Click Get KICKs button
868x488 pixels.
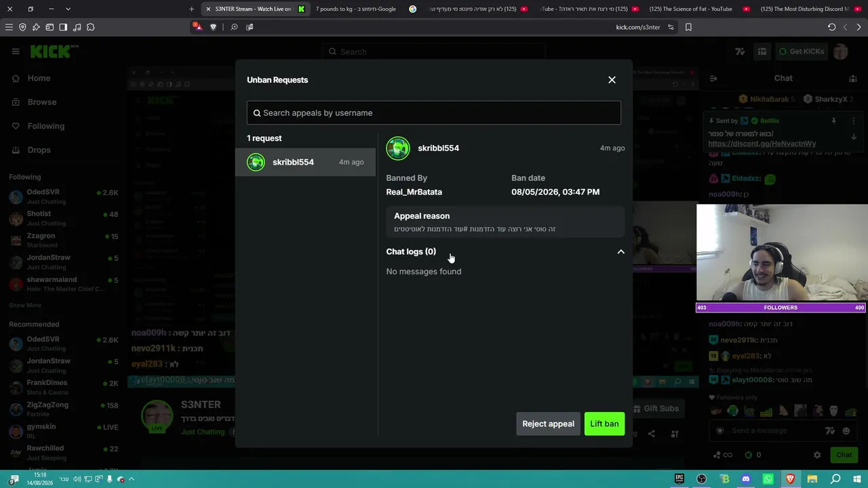coord(802,52)
